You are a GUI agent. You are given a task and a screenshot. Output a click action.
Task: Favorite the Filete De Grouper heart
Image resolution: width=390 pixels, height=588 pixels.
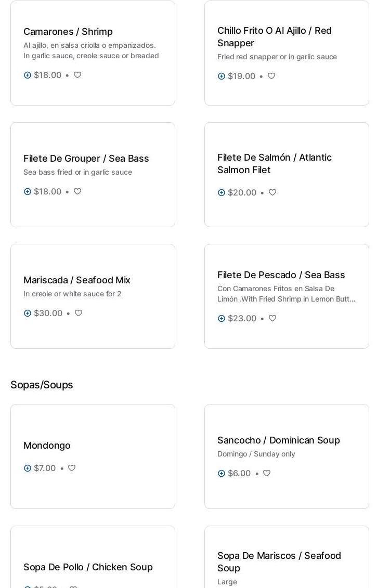pyautogui.click(x=77, y=191)
